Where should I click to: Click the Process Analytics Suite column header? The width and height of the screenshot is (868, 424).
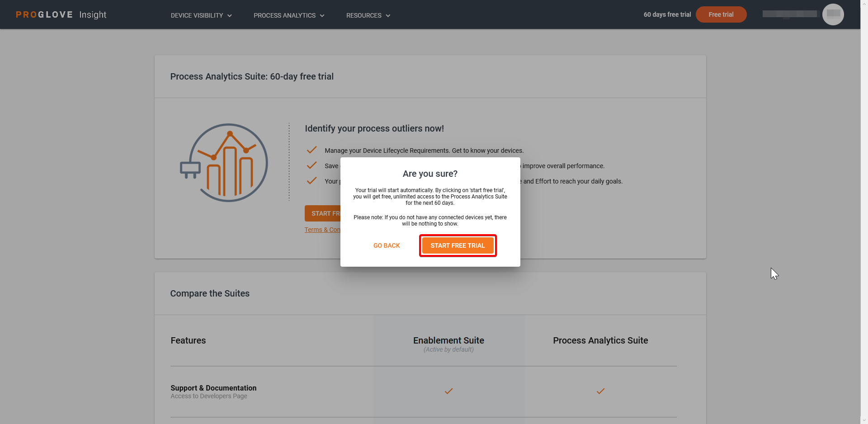(600, 340)
